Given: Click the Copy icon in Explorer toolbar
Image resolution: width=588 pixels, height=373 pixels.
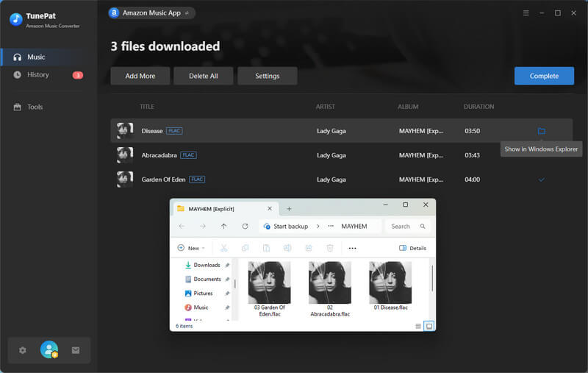Looking at the screenshot, I should (x=245, y=248).
